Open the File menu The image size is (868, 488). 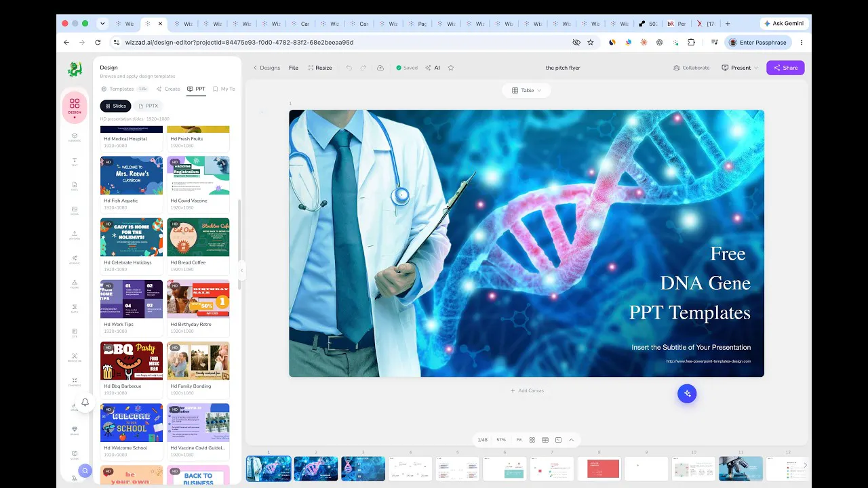(x=294, y=68)
